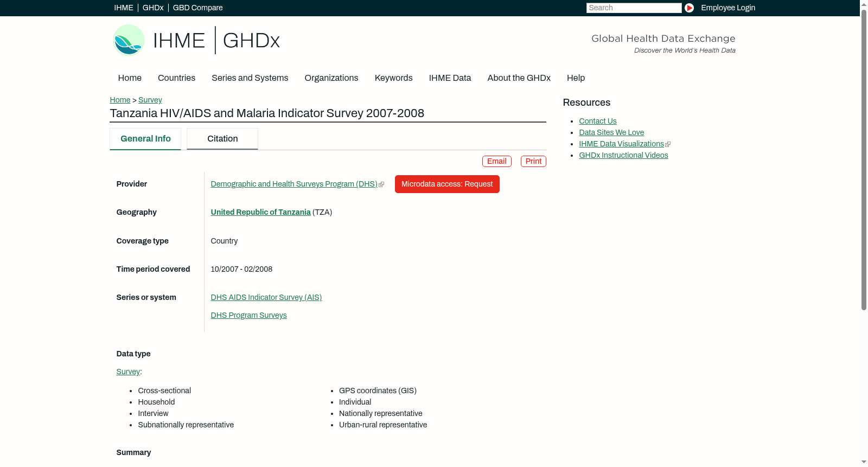
Task: Click the 'Resources' sidebar heading
Action: pos(586,103)
